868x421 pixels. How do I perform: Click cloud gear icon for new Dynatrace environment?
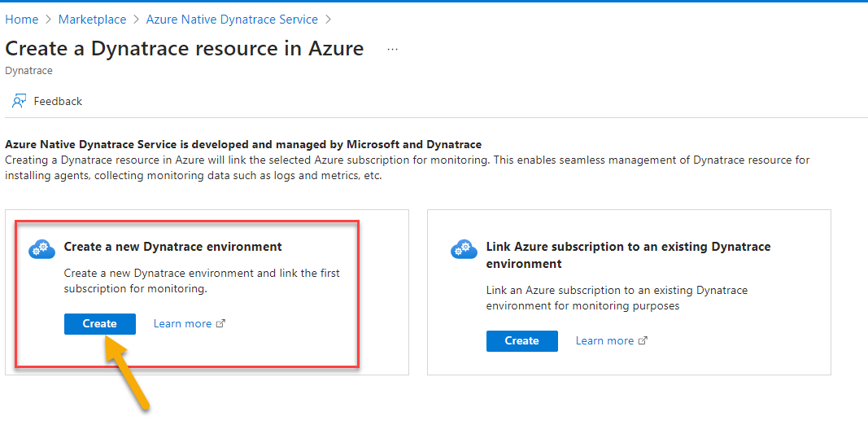pyautogui.click(x=41, y=249)
